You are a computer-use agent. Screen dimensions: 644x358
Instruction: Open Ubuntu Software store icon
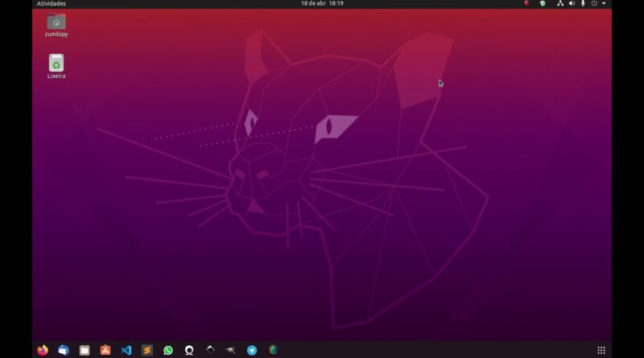(105, 350)
